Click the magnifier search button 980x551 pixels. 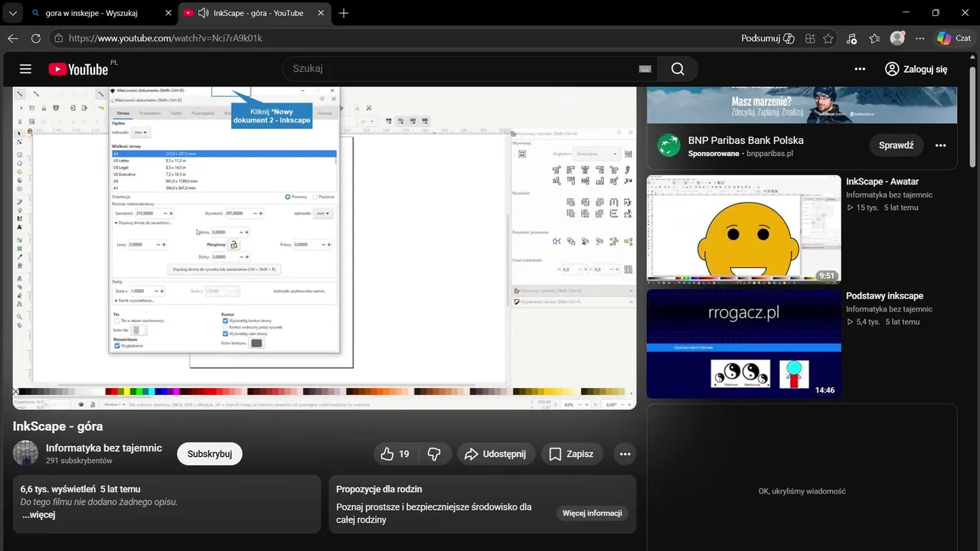pos(678,69)
